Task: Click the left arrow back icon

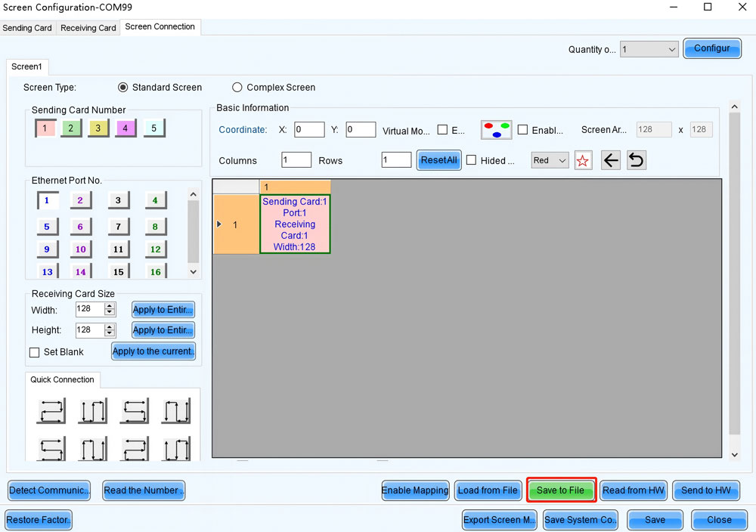Action: pyautogui.click(x=611, y=160)
